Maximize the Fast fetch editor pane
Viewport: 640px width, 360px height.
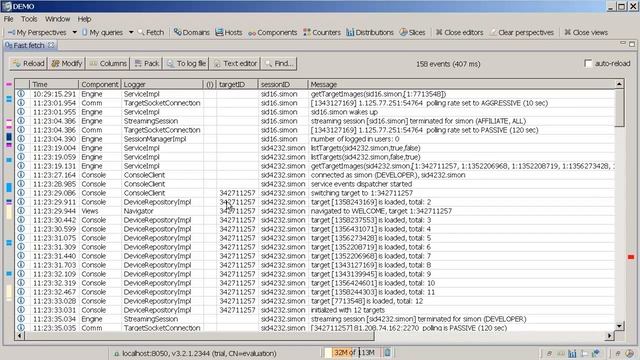click(632, 44)
